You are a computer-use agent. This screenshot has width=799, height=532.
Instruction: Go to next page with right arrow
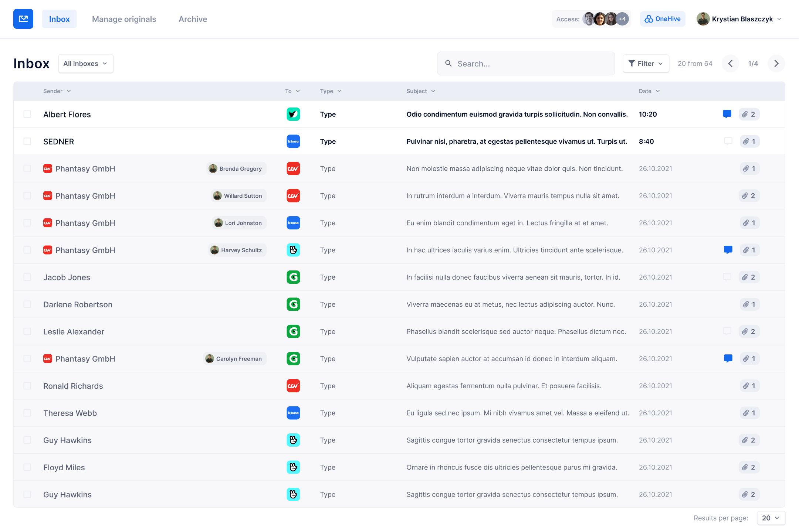point(776,64)
